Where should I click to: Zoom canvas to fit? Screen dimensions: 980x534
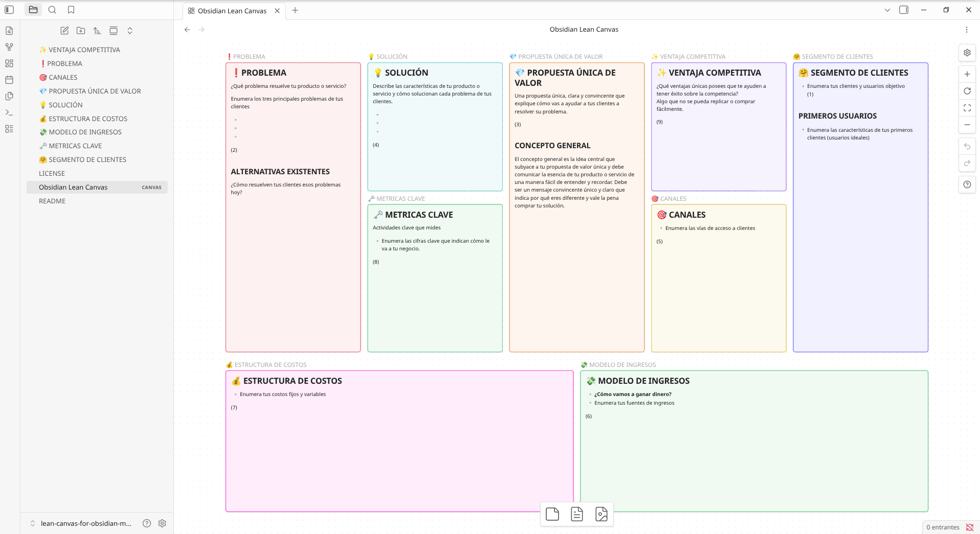click(967, 108)
